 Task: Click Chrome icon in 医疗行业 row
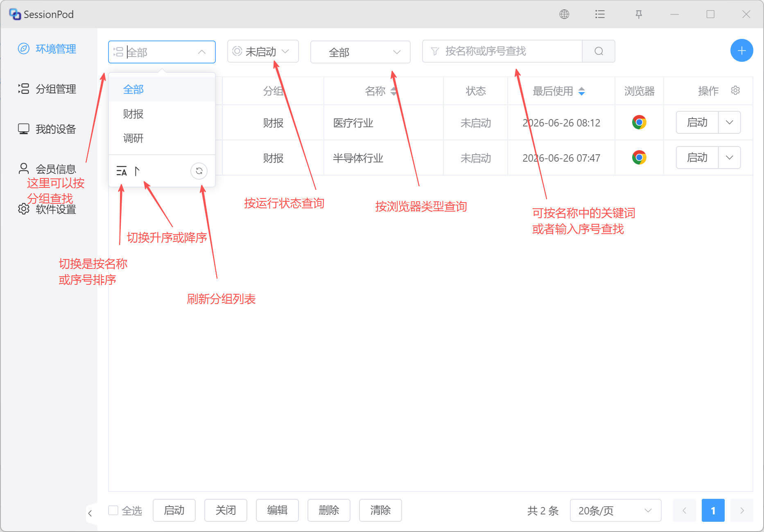[x=639, y=122]
